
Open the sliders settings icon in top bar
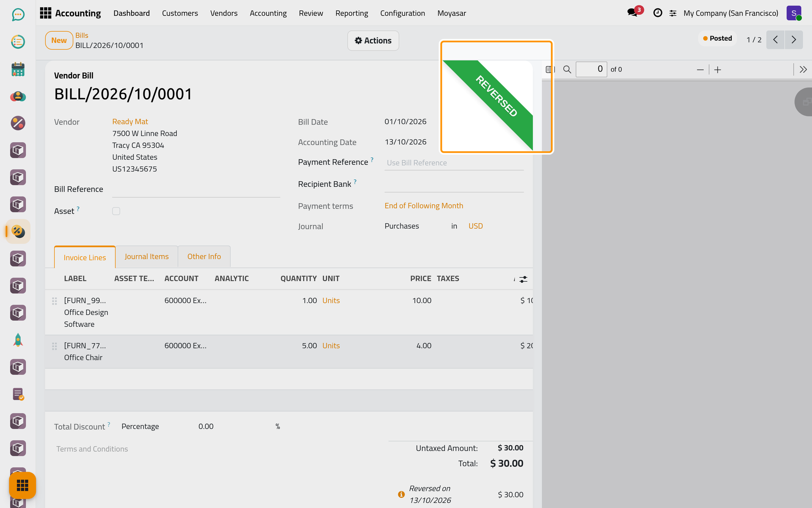[673, 14]
